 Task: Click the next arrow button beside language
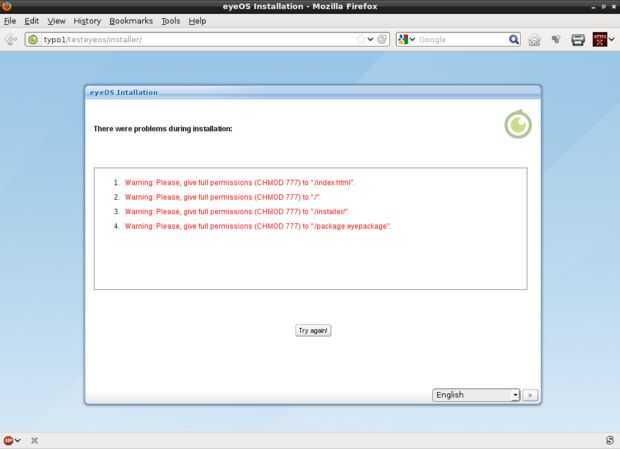530,395
